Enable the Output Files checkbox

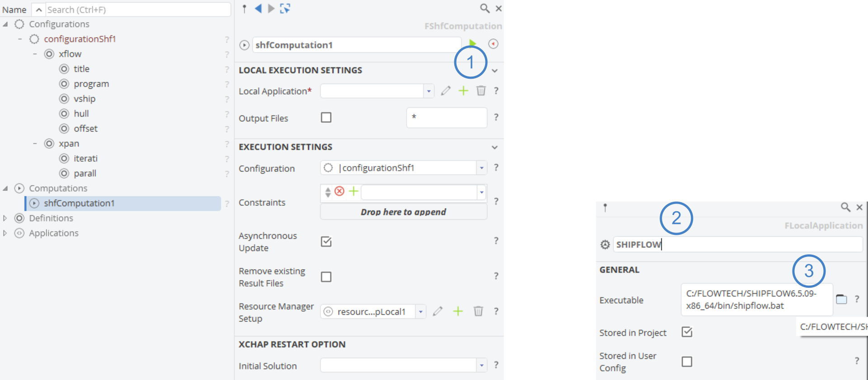point(326,118)
